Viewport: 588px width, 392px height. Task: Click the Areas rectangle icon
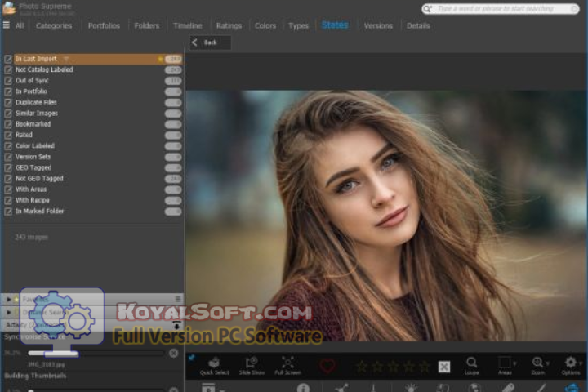coord(505,363)
